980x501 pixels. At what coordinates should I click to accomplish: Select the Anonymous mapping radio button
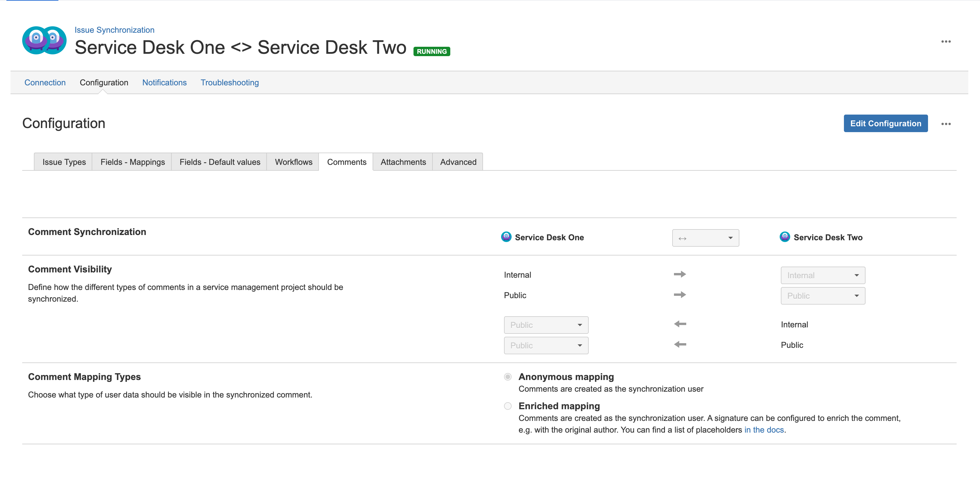508,377
